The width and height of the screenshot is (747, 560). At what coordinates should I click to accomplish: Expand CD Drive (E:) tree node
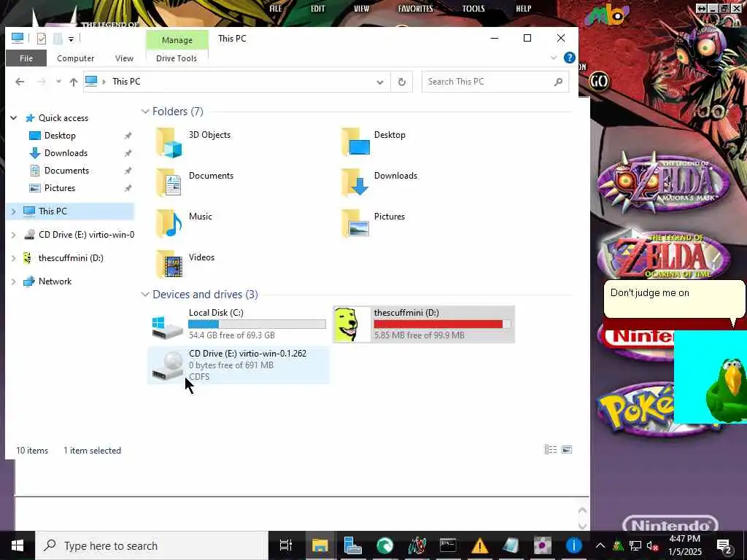[14, 235]
